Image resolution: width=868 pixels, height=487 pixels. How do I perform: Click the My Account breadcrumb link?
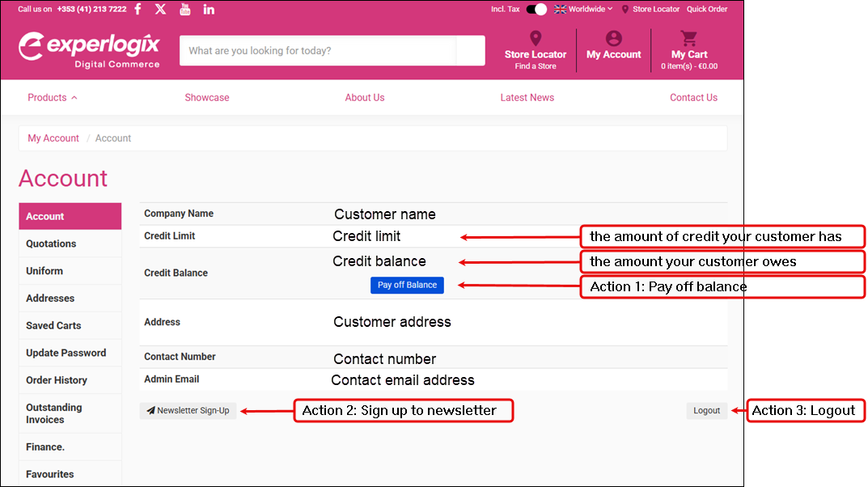pos(53,138)
